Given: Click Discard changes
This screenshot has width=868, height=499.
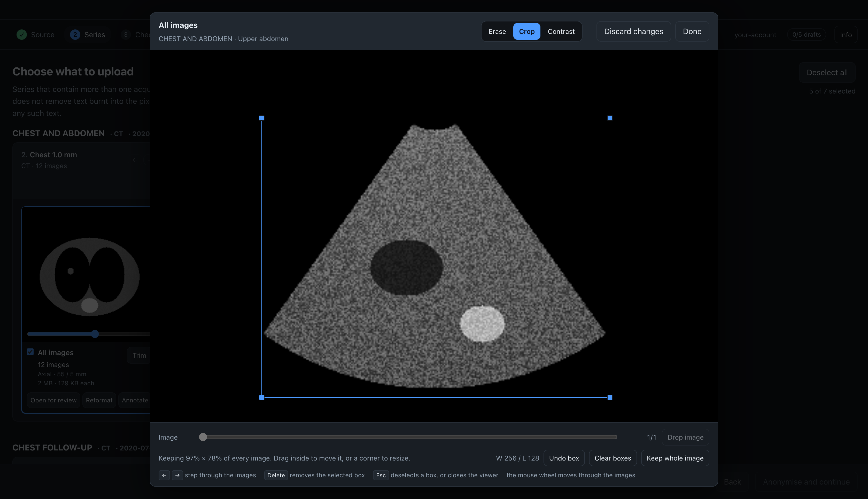Looking at the screenshot, I should point(633,32).
